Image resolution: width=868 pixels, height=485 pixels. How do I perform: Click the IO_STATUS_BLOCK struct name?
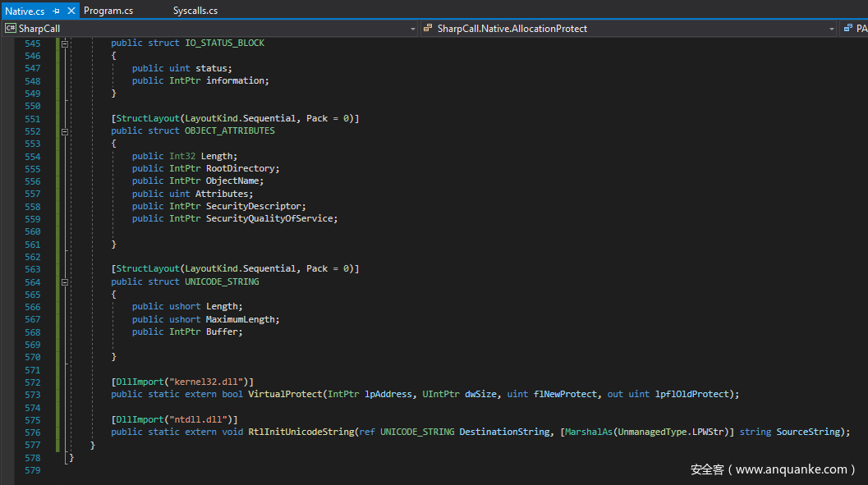click(224, 43)
